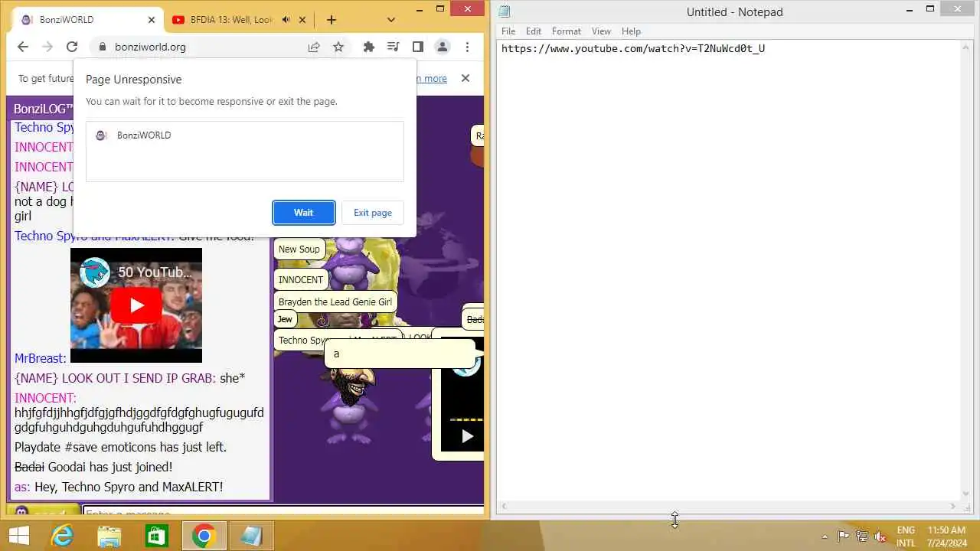
Task: Switch to Chrome from the taskbar
Action: pyautogui.click(x=204, y=536)
